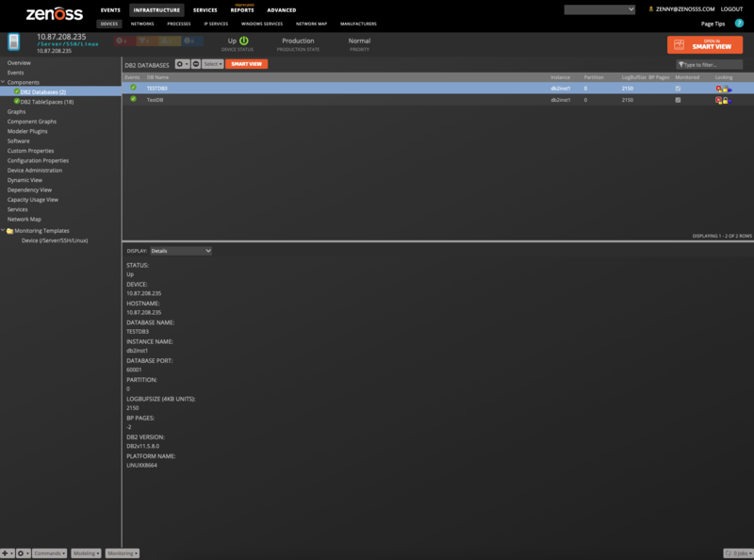The image size is (754, 560).
Task: Switch to the Windows Services sub-tab
Action: pyautogui.click(x=262, y=24)
